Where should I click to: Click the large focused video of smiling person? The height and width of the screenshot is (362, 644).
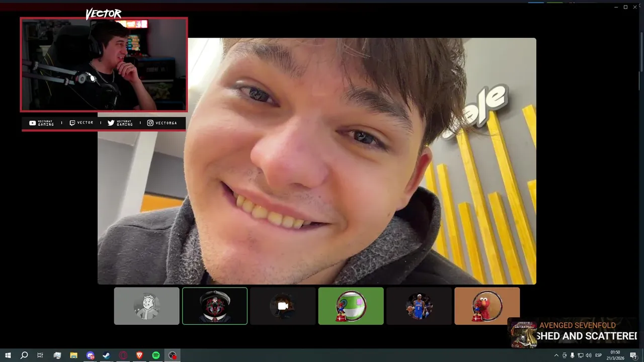[x=317, y=161]
